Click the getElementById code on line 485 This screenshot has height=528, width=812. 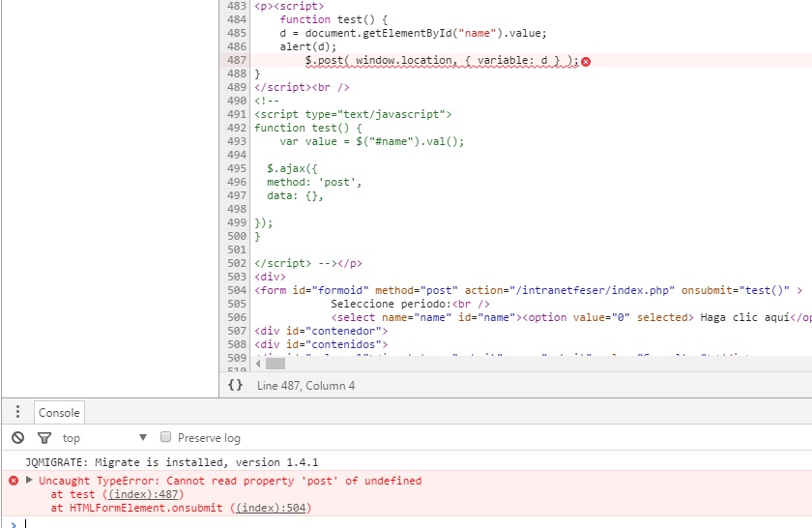pyautogui.click(x=413, y=33)
